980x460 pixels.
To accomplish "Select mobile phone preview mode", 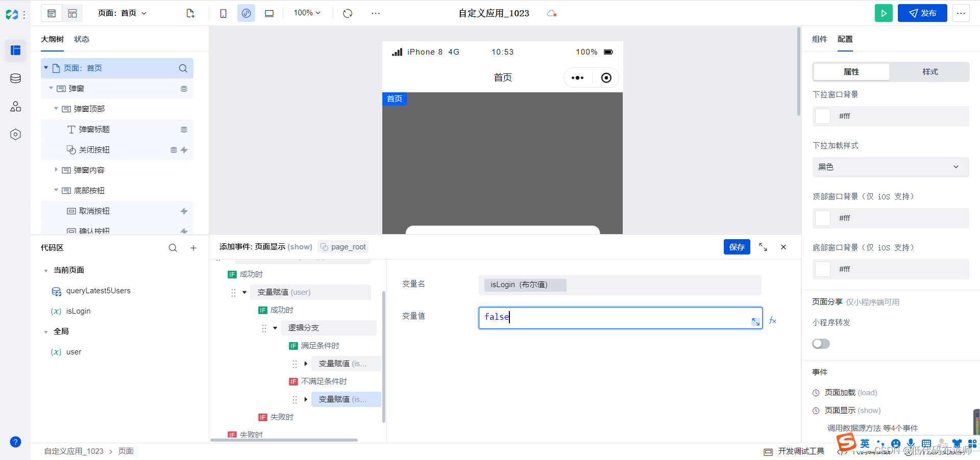I will tap(223, 13).
